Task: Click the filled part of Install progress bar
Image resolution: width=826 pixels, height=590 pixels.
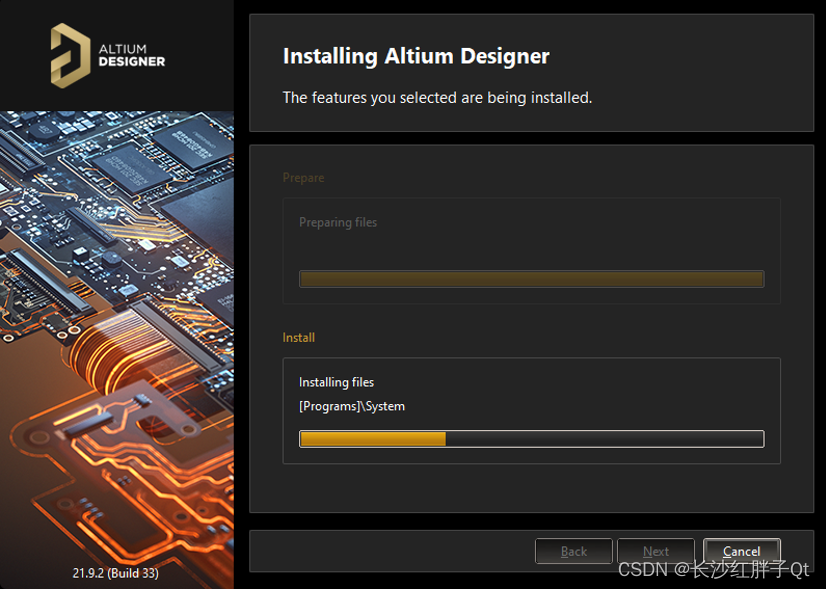Action: 372,439
